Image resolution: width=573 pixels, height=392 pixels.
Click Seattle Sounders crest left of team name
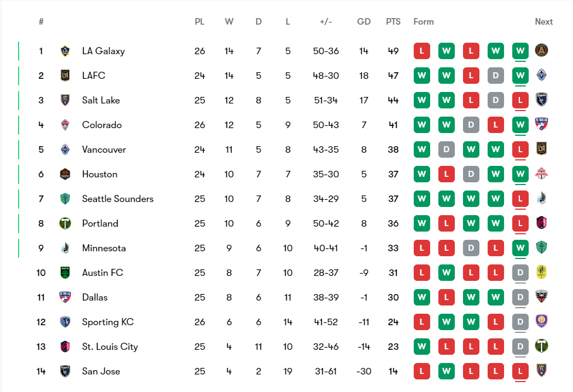point(65,199)
